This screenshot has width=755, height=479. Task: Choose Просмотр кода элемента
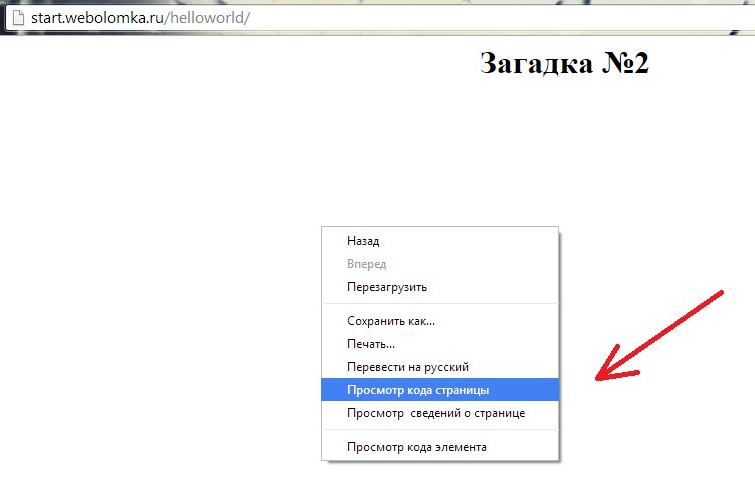click(x=440, y=447)
